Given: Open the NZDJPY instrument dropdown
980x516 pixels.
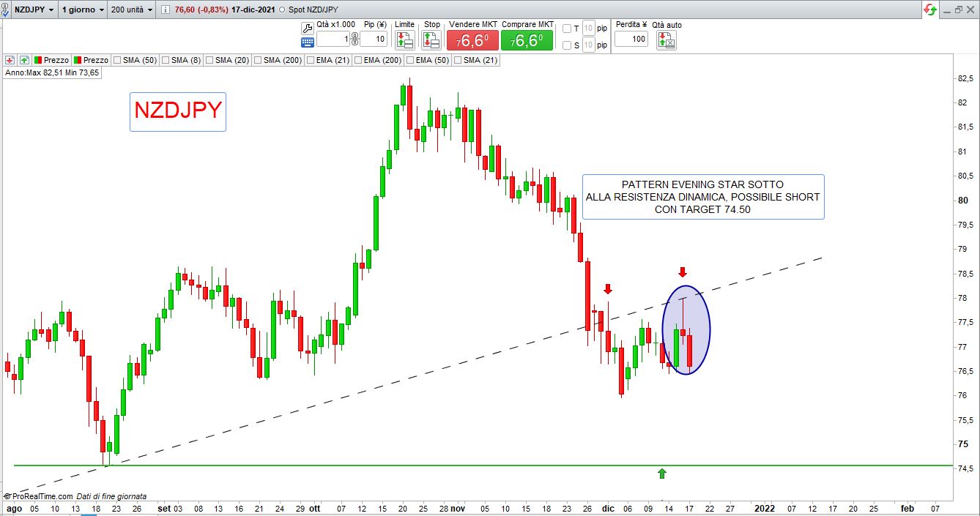Looking at the screenshot, I should coord(34,10).
